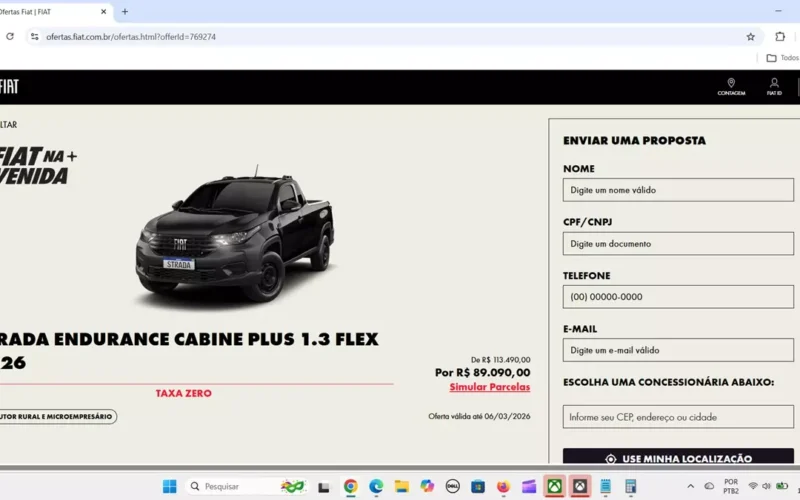Click the Nome input field
Screen dimensions: 800x500
tap(677, 190)
